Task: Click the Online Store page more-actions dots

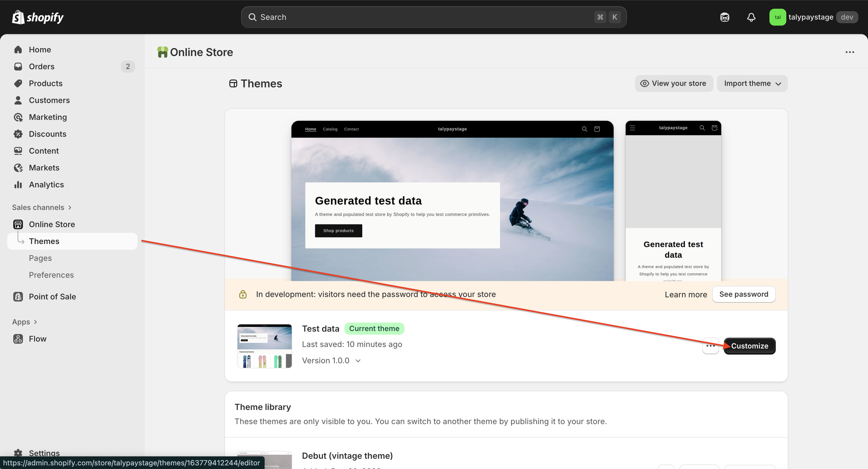Action: (x=850, y=52)
